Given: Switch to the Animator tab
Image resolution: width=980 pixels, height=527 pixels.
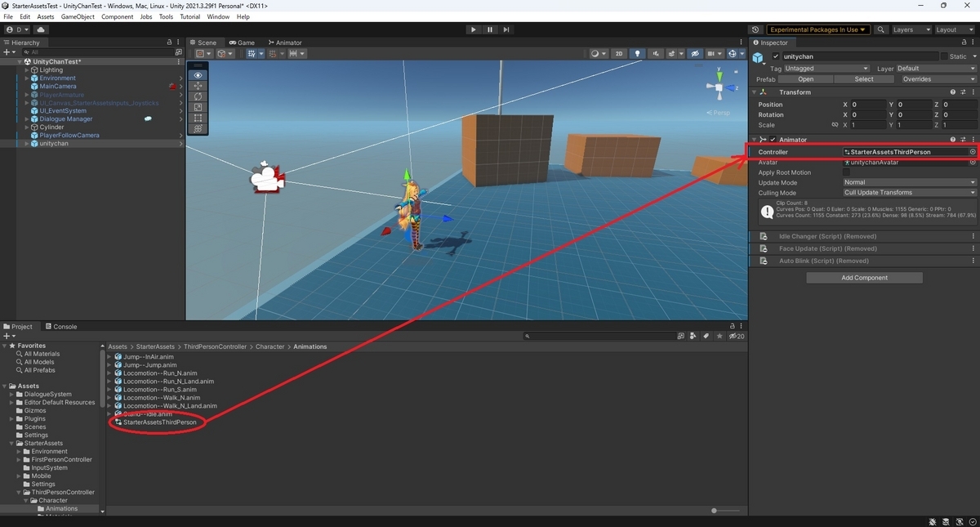Looking at the screenshot, I should tap(284, 42).
